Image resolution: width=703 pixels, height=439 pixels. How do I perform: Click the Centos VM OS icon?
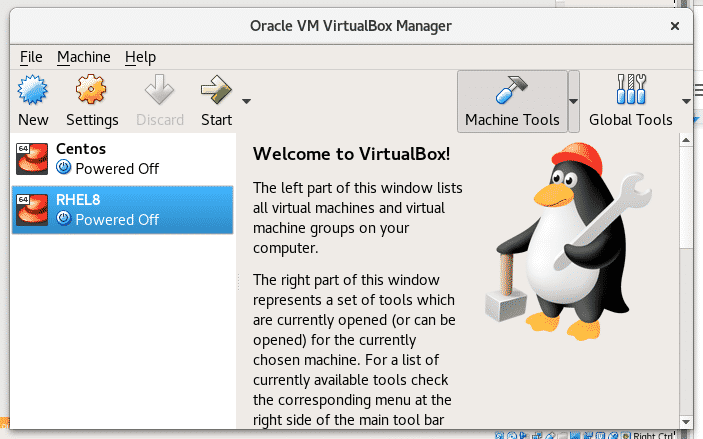pos(32,159)
